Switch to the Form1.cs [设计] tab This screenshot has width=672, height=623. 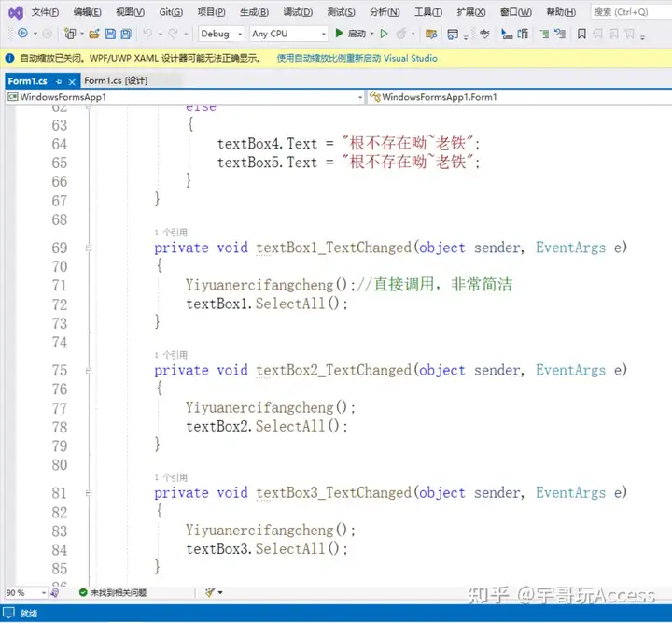pyautogui.click(x=116, y=80)
